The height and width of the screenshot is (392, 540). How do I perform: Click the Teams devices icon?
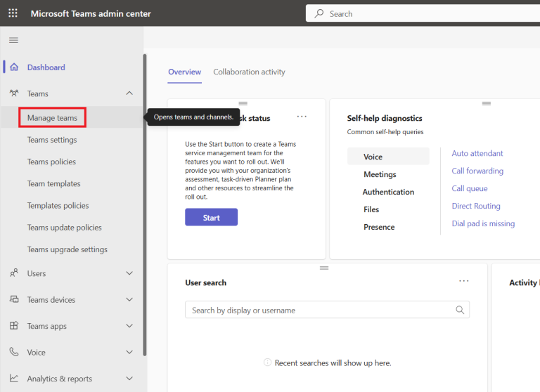click(x=14, y=299)
